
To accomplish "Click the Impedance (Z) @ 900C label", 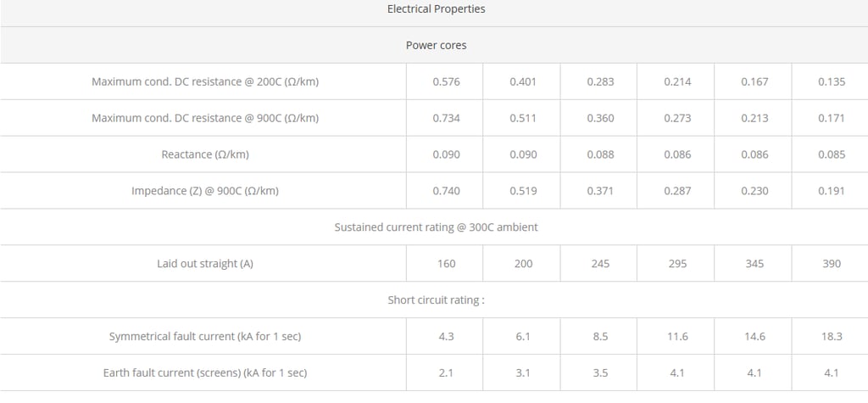I will pos(205,191).
